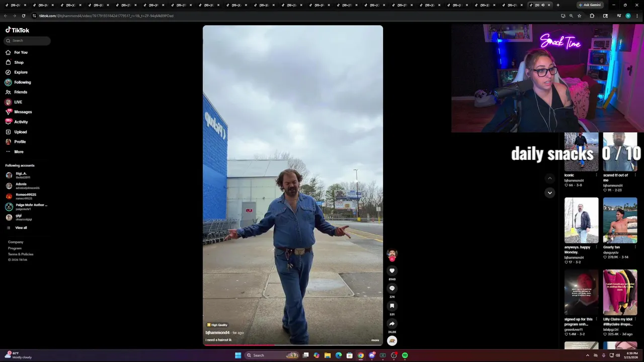Open the Explore page
The image size is (644, 362).
[17, 72]
